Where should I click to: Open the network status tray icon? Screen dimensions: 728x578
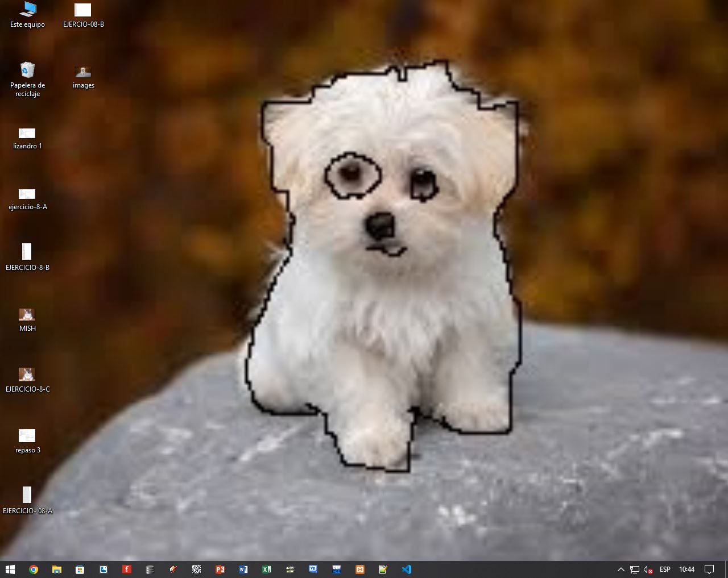click(x=635, y=569)
